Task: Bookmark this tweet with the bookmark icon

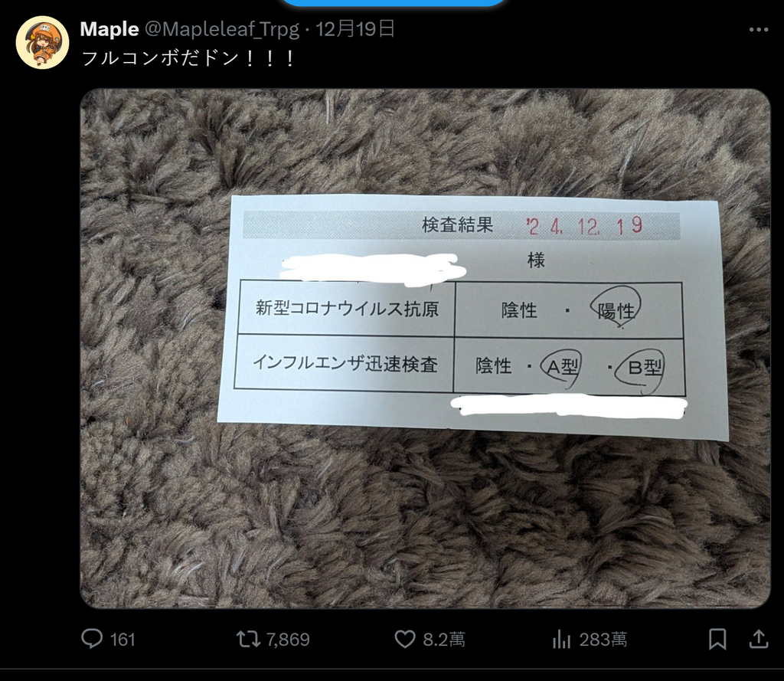Action: coord(717,639)
